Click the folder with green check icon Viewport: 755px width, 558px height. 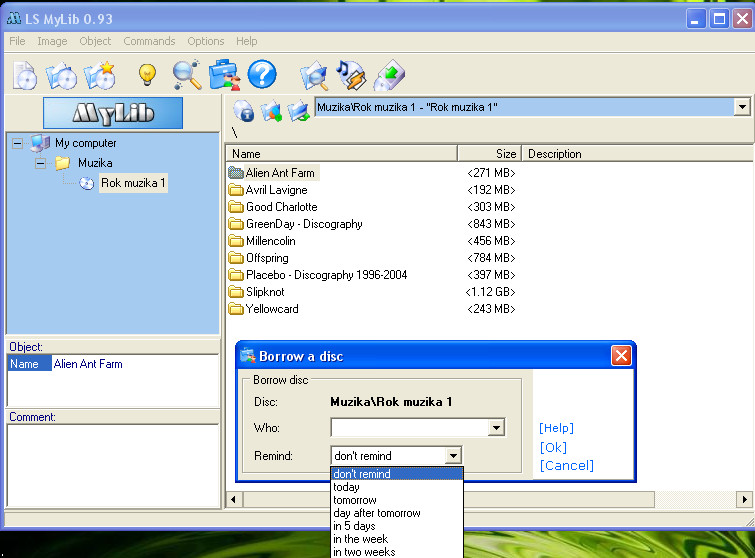click(x=299, y=111)
